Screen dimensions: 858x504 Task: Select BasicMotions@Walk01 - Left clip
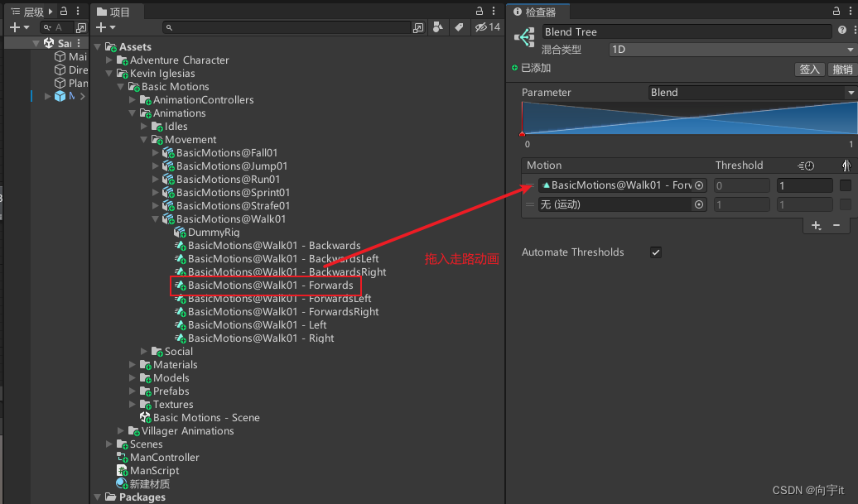click(258, 325)
